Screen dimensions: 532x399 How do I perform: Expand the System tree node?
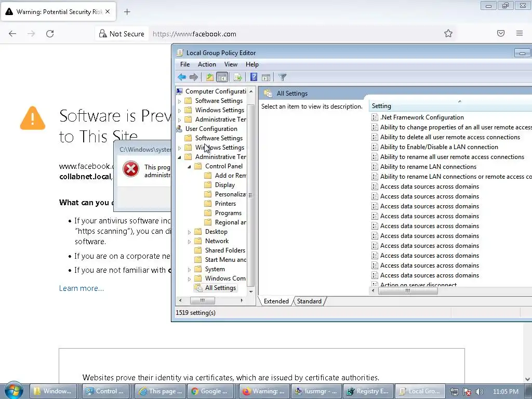click(189, 270)
